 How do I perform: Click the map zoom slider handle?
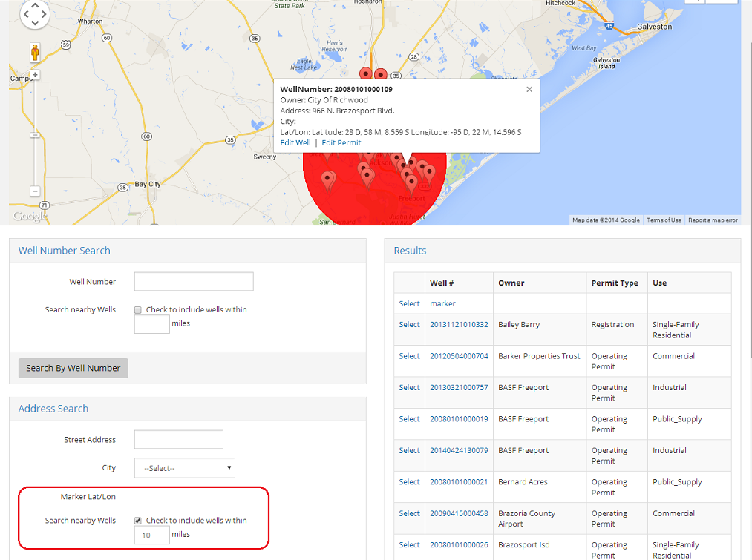point(35,136)
